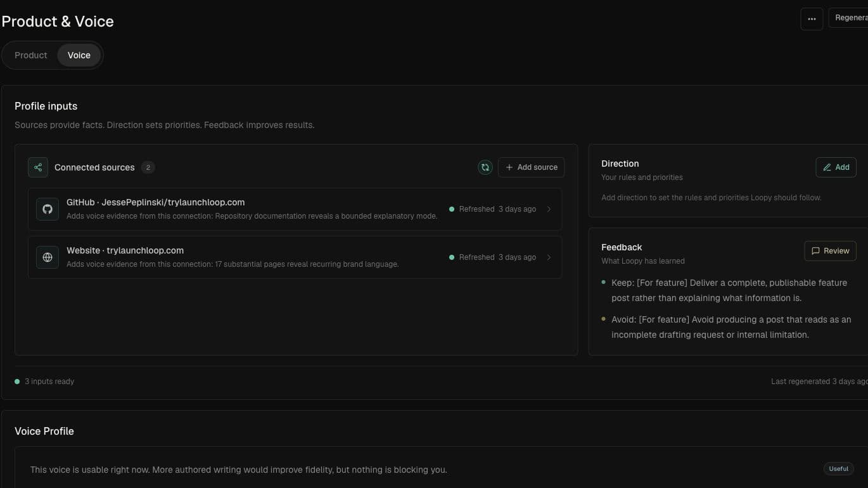868x488 pixels.
Task: Expand the GitHub source chevron
Action: click(549, 209)
